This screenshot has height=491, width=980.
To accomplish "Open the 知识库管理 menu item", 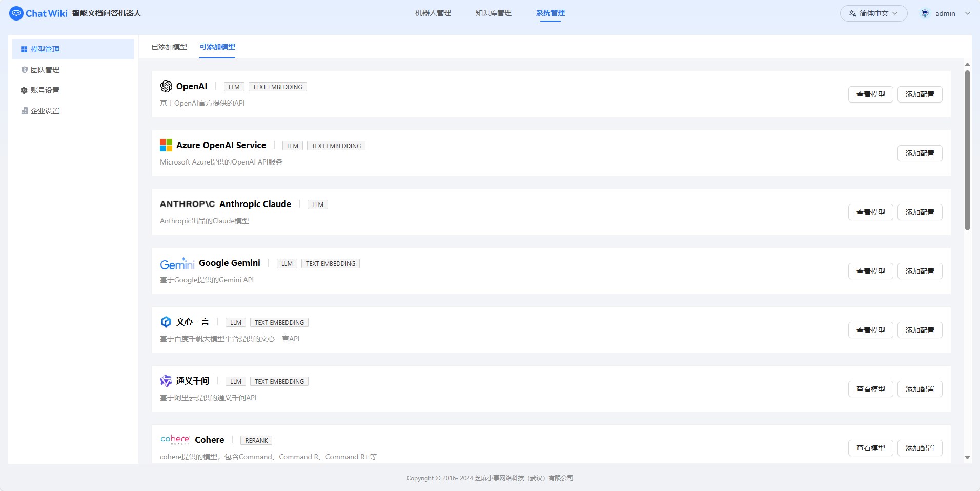I will [x=493, y=13].
